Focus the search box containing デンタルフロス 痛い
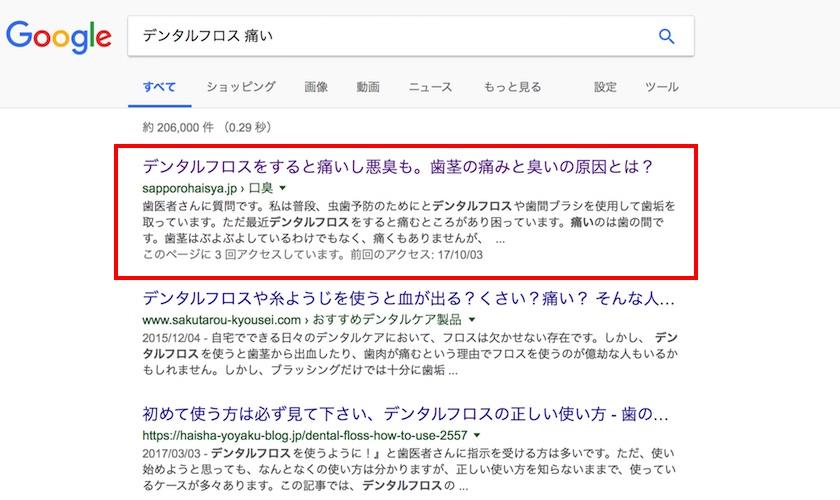 click(x=411, y=36)
